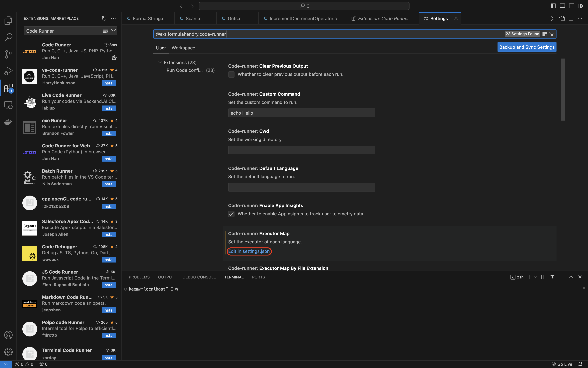The image size is (588, 368).
Task: Install Code Runner for Web extension
Action: (x=109, y=159)
